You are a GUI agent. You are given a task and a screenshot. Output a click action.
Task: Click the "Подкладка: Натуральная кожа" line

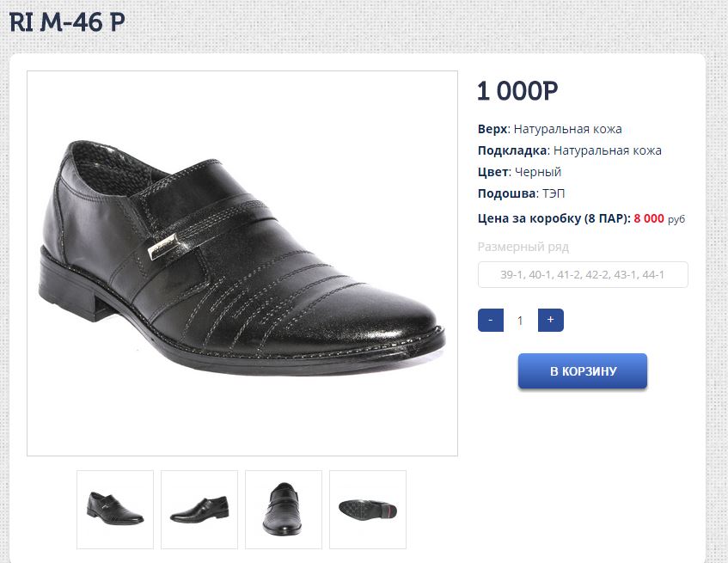(569, 150)
